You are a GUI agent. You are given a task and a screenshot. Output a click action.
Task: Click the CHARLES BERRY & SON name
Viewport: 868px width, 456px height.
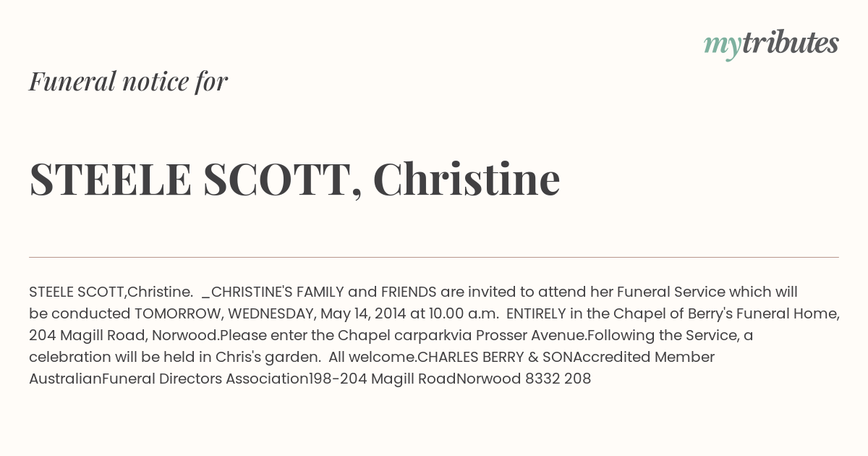pos(495,357)
